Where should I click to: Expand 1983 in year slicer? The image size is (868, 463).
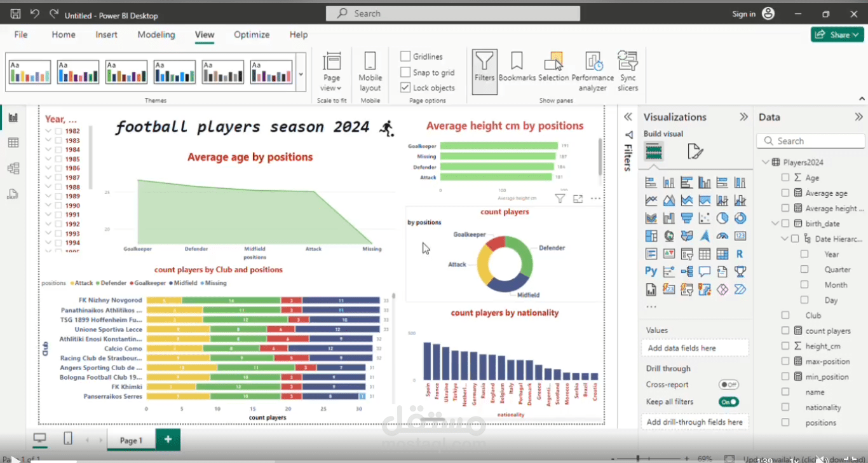pyautogui.click(x=48, y=141)
